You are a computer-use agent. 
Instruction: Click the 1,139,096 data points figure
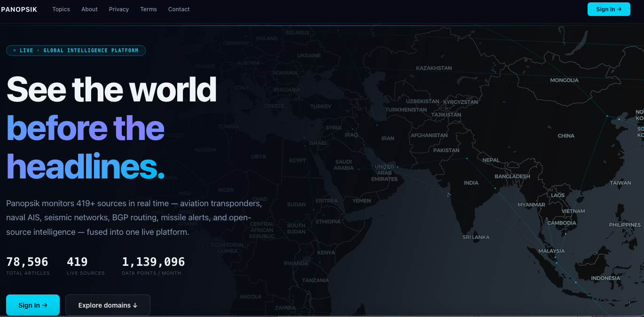coord(153,262)
